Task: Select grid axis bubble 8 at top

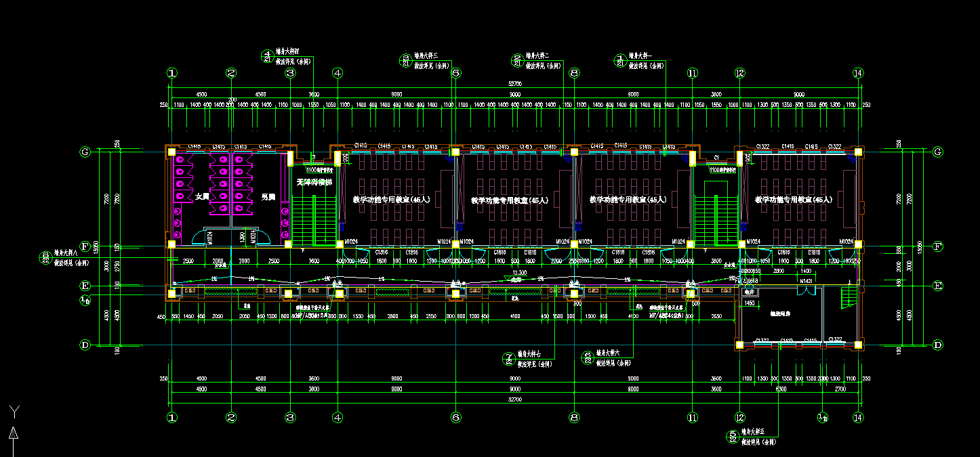Action: click(574, 73)
